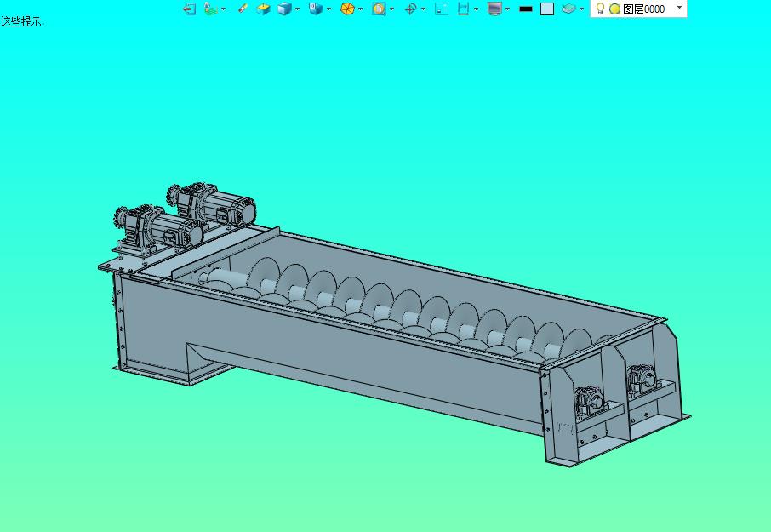The width and height of the screenshot is (771, 532).
Task: Open the 图层0000 layer dropdown
Action: [680, 8]
